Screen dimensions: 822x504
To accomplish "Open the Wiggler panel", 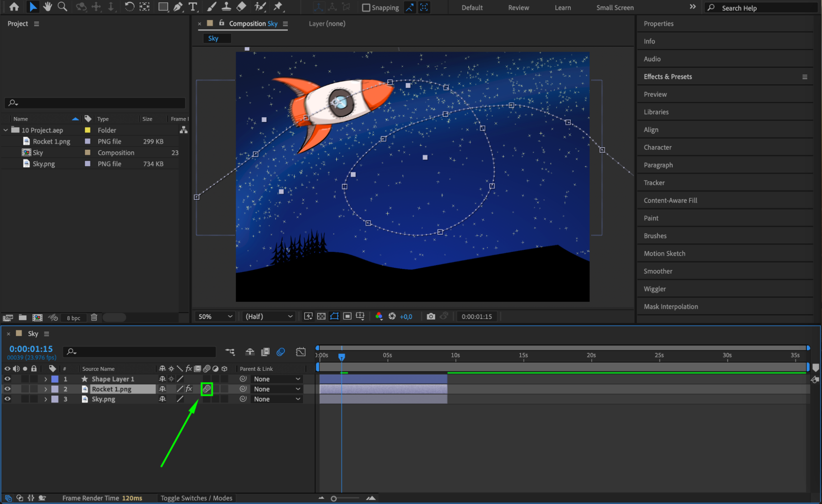I will pos(654,289).
